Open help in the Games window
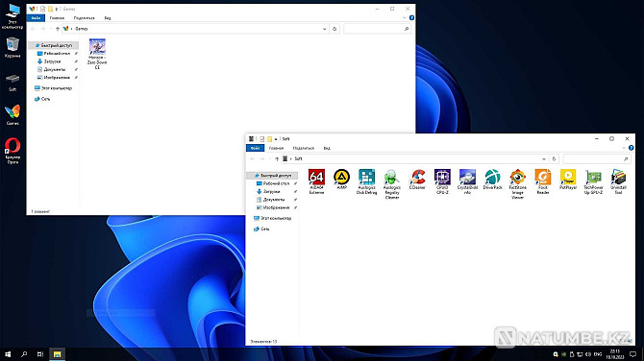The image size is (644, 361). pyautogui.click(x=411, y=18)
